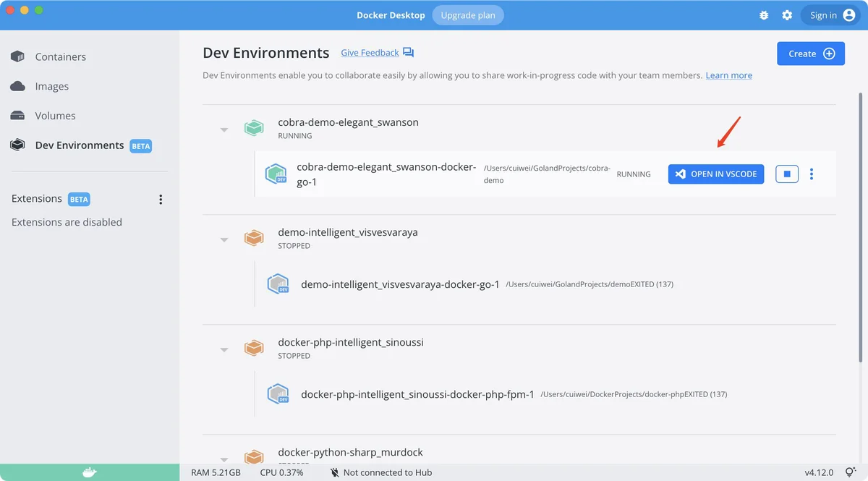The image size is (868, 481).
Task: Open cobra-demo in VSCode
Action: click(x=716, y=174)
